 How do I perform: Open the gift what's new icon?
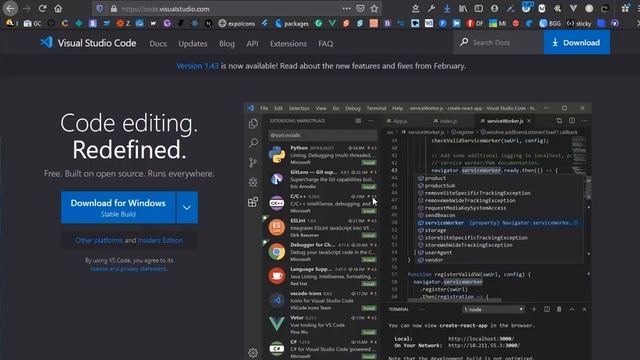625,9
